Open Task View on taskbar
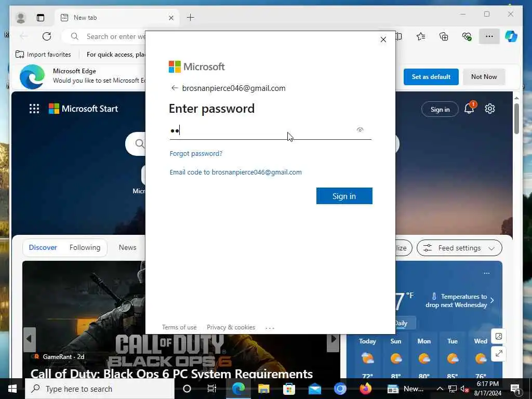This screenshot has height=399, width=532. point(212,389)
